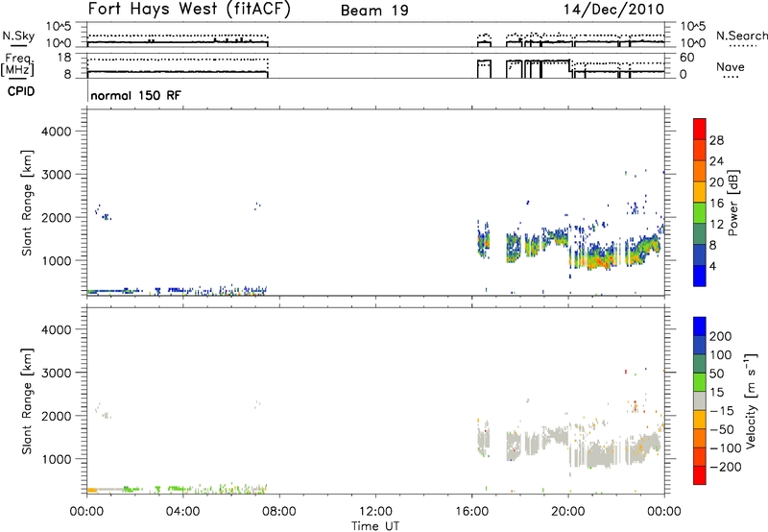Image resolution: width=768 pixels, height=532 pixels.
Task: Click the power panel's 'Slant Range [km]' label
Action: (x=27, y=203)
